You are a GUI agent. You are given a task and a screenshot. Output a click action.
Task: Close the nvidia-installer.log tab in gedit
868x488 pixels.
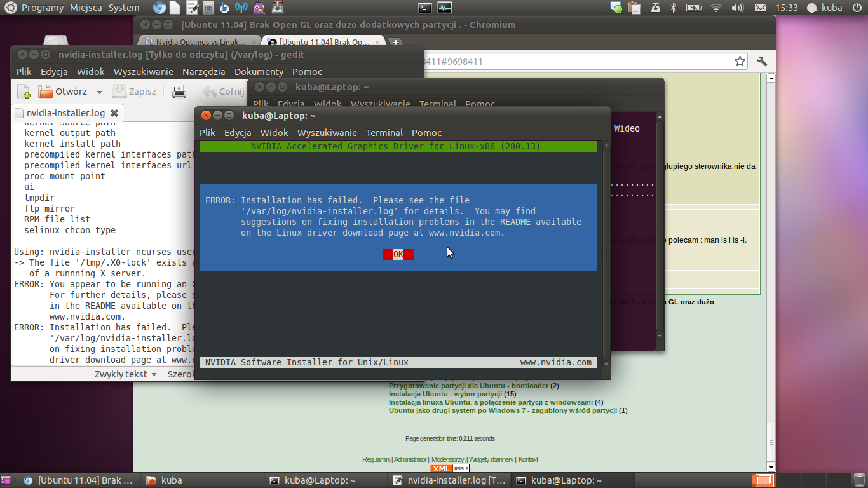(114, 113)
